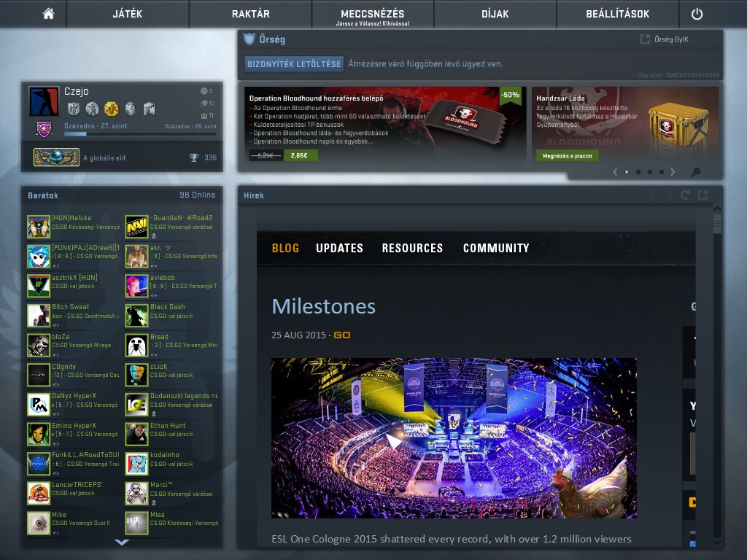The image size is (747, 560).
Task: Select friend Misa
Action: point(172,523)
